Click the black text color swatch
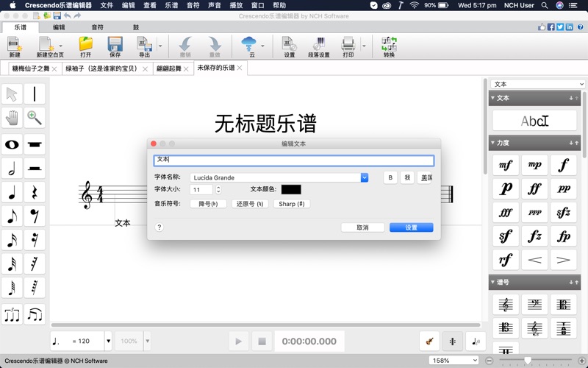The height and width of the screenshot is (368, 588). 291,190
